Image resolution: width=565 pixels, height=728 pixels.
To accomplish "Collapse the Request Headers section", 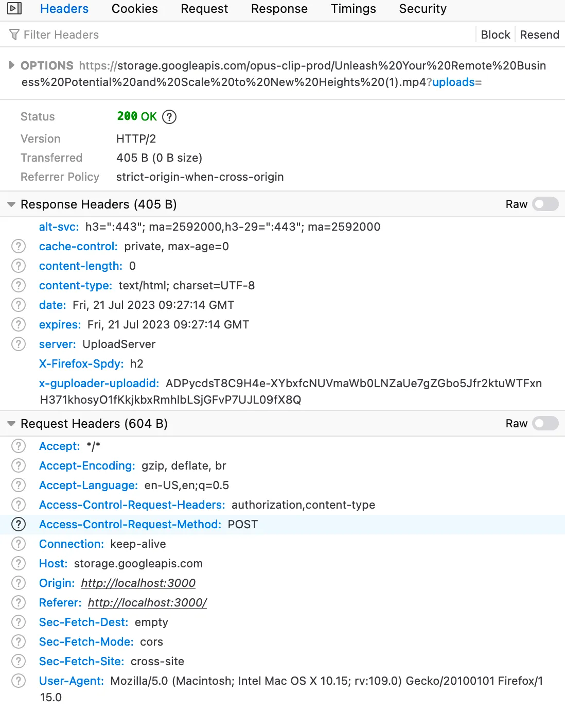I will point(11,424).
